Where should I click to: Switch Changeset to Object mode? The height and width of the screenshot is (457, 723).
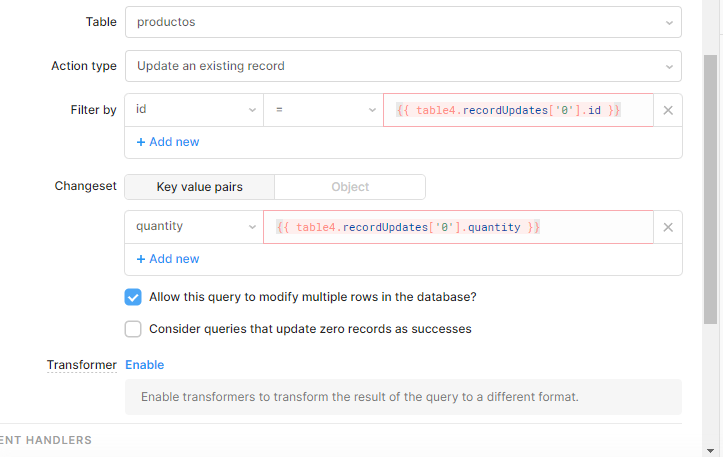(350, 187)
